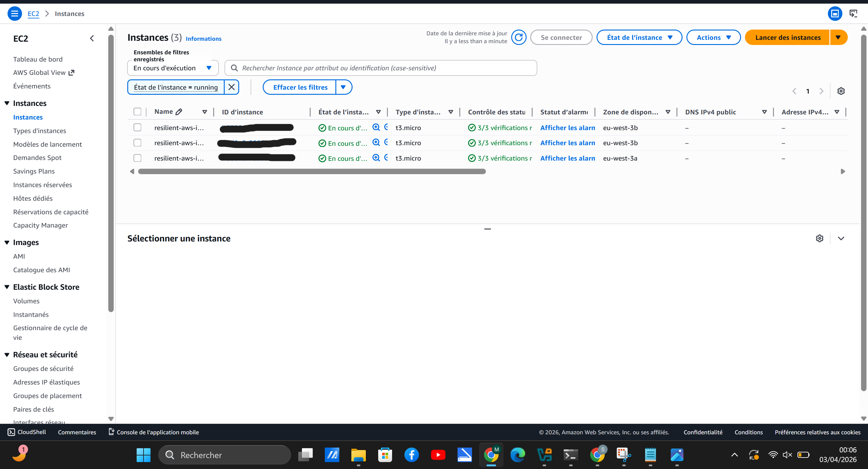
Task: Collapse the EC2 sidebar with the chevron
Action: click(92, 38)
